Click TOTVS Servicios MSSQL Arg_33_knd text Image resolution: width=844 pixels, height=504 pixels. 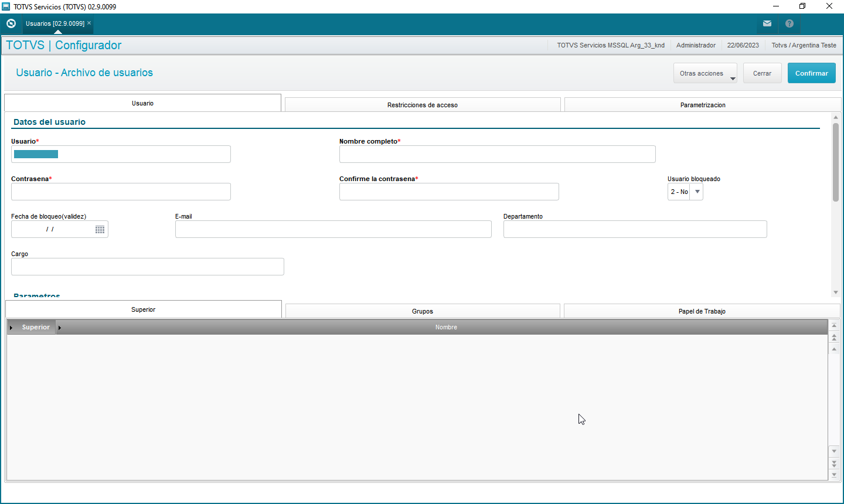(x=611, y=45)
